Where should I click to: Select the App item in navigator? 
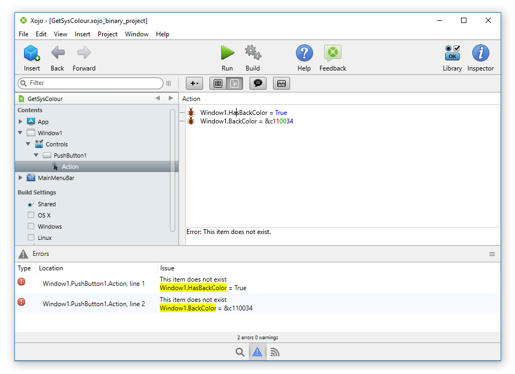pos(43,122)
